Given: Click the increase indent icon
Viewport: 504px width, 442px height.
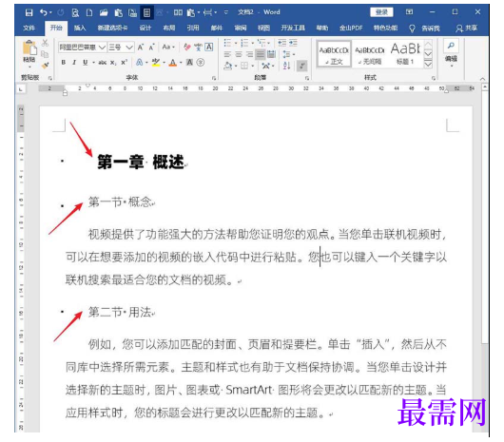Looking at the screenshot, I should click(293, 43).
